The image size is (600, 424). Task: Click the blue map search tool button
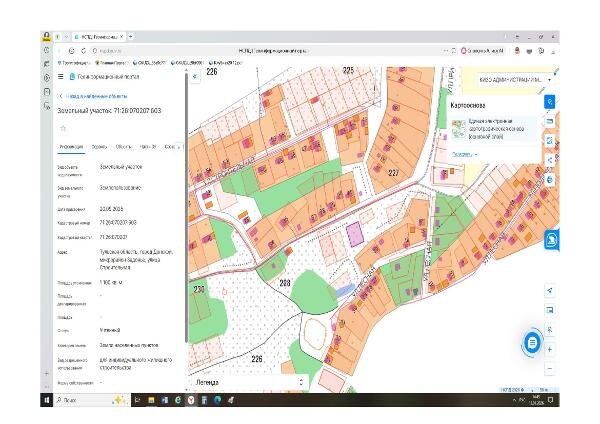[549, 102]
